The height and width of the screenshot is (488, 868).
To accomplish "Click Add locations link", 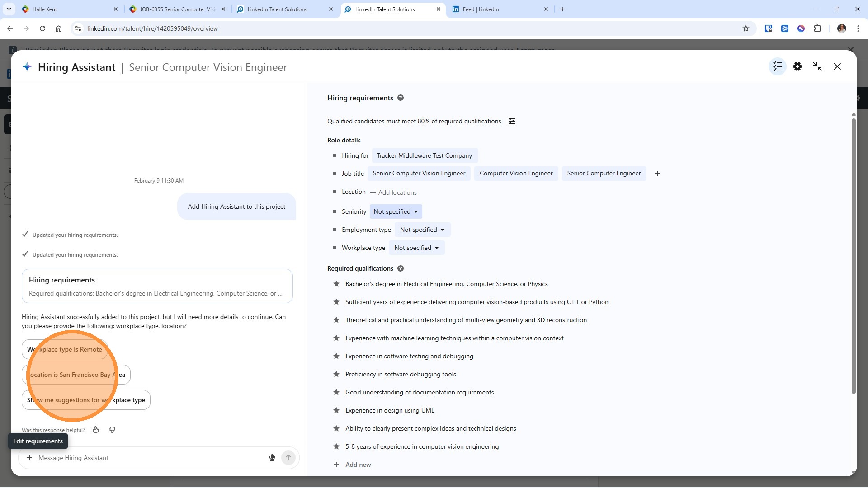I will pyautogui.click(x=393, y=192).
